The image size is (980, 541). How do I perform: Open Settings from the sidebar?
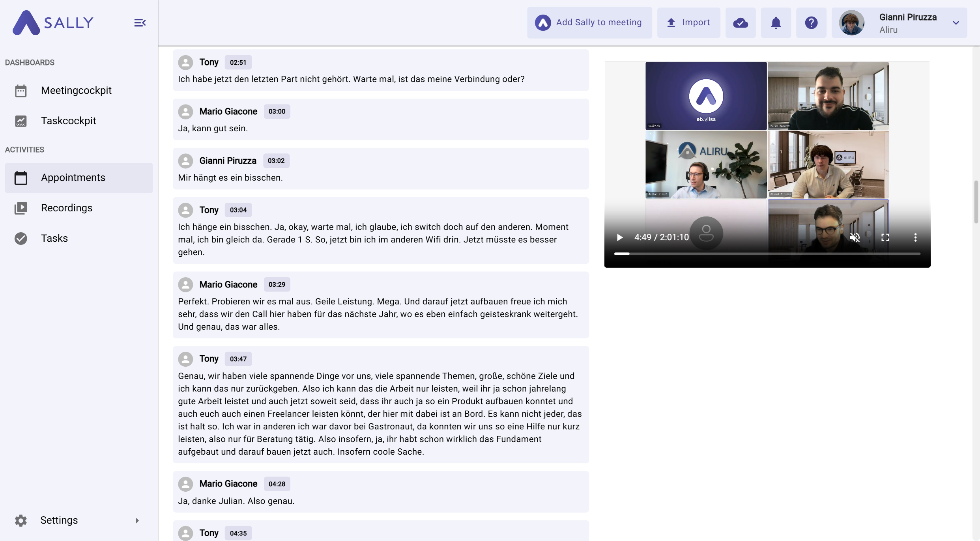click(60, 520)
